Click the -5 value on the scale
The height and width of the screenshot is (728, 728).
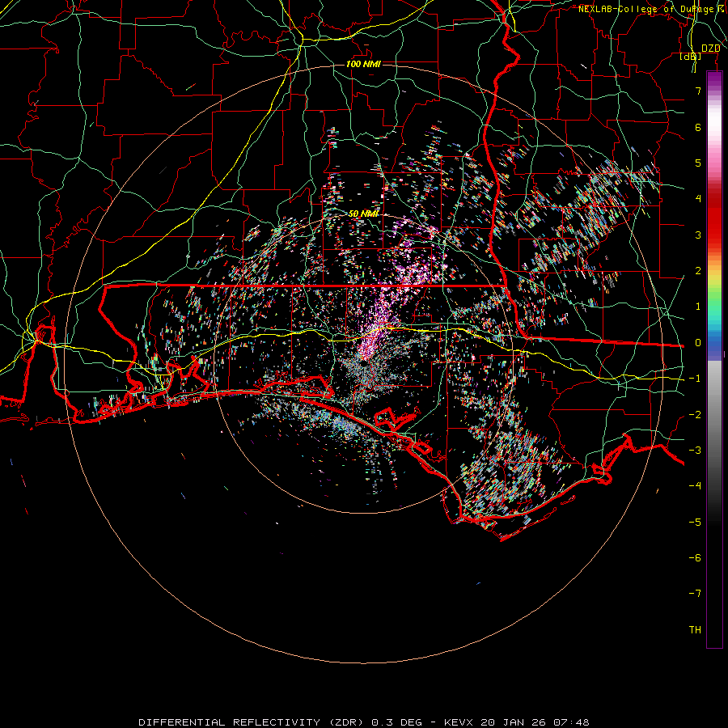tap(695, 523)
